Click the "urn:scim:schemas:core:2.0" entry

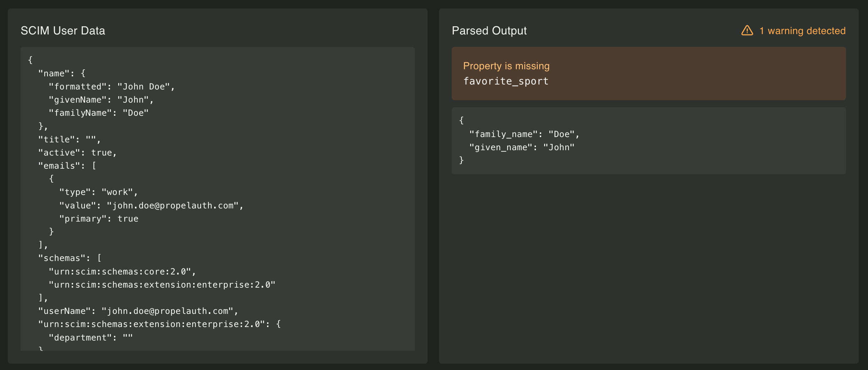click(122, 272)
